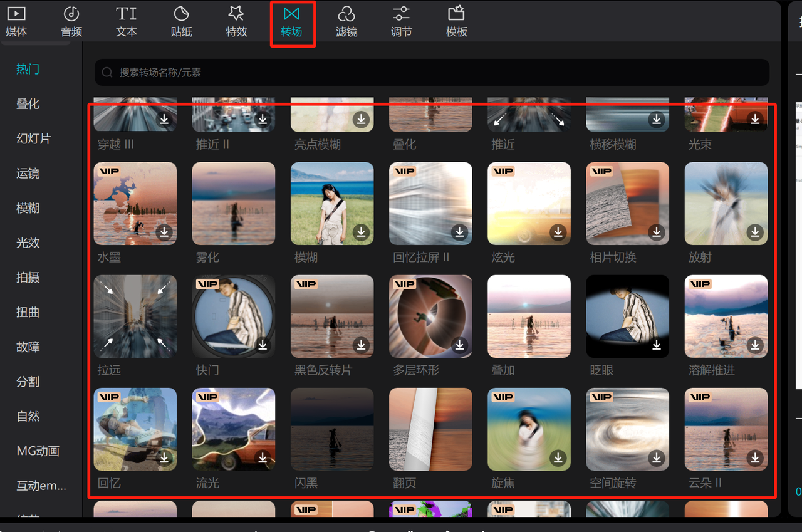The width and height of the screenshot is (802, 532).
Task: Download the 炫光 transition
Action: click(x=558, y=232)
